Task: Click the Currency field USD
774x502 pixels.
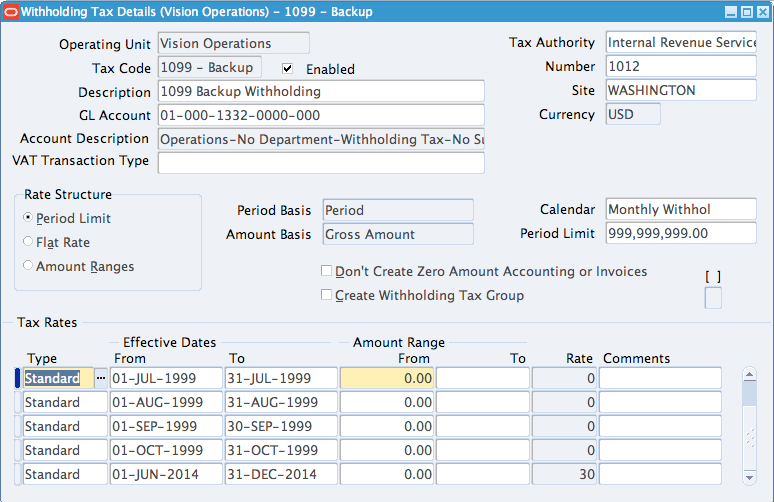Action: tap(633, 114)
